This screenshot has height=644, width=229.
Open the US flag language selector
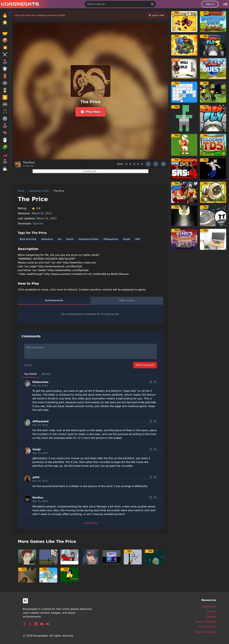pos(225,4)
